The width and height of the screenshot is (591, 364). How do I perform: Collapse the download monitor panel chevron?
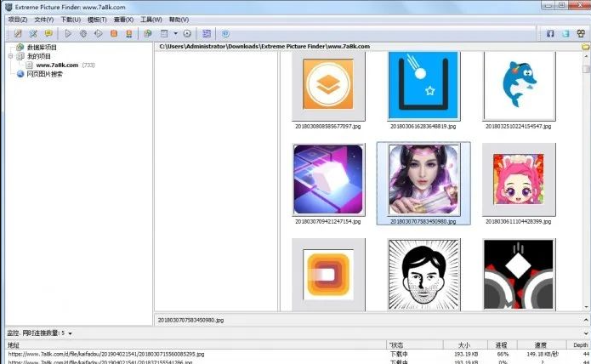click(x=586, y=333)
